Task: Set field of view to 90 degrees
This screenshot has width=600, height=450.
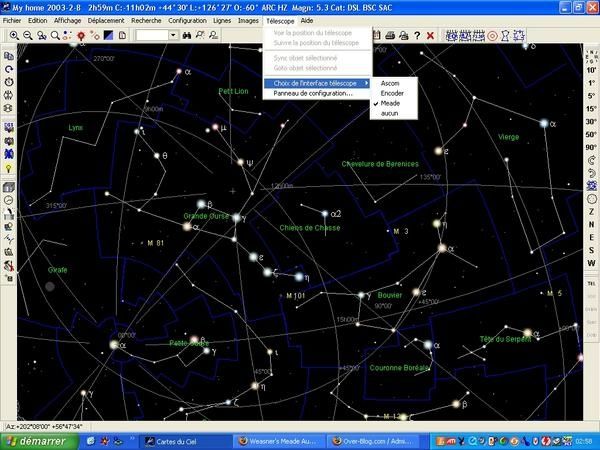Action: 592,148
